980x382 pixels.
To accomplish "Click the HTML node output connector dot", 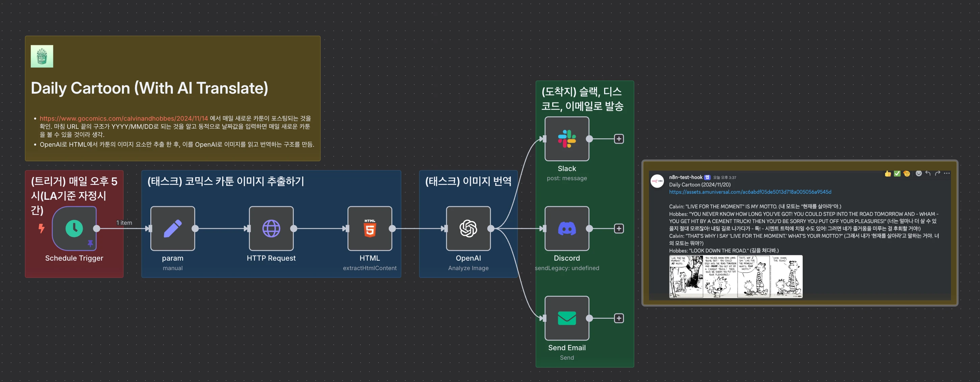I will tap(392, 229).
